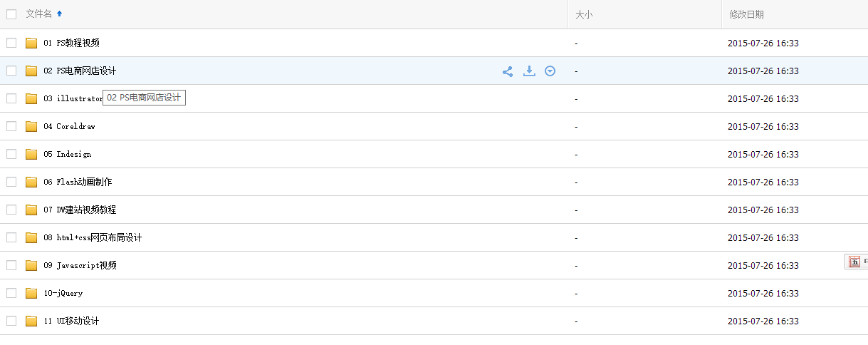Screen dimensions: 868x345
Task: Click folder icon of 09 Javascript视频
Action: click(31, 266)
